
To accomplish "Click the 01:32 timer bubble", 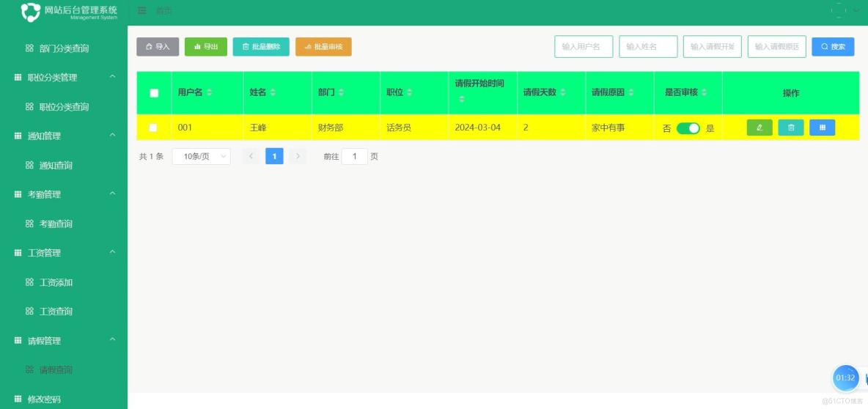I will pyautogui.click(x=845, y=378).
